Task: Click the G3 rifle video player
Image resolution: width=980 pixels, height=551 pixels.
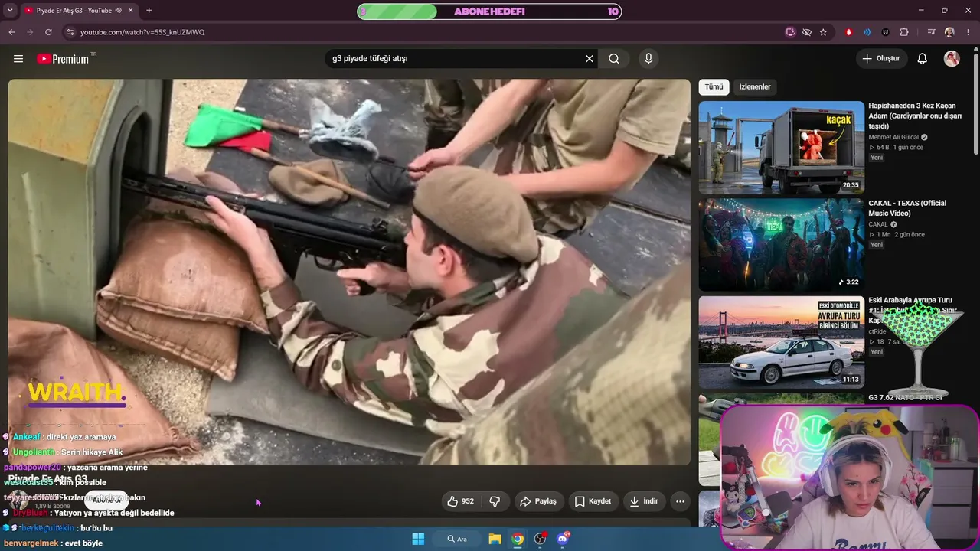Action: click(349, 272)
